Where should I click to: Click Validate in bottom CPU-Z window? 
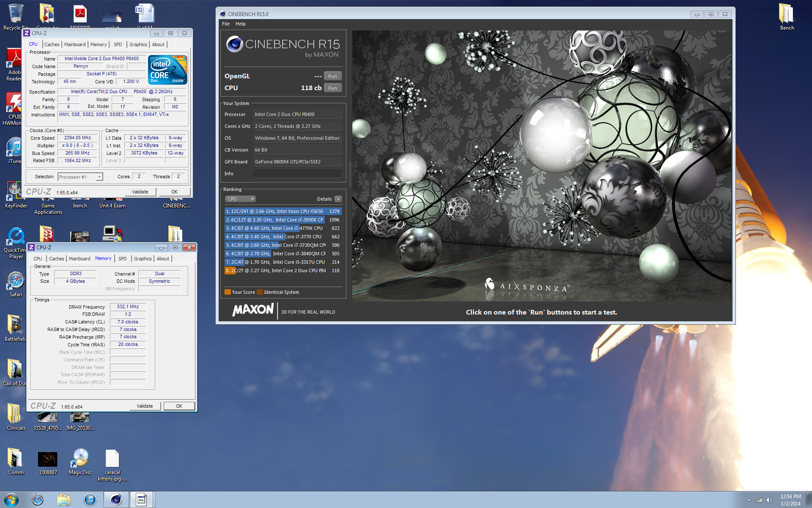(145, 406)
